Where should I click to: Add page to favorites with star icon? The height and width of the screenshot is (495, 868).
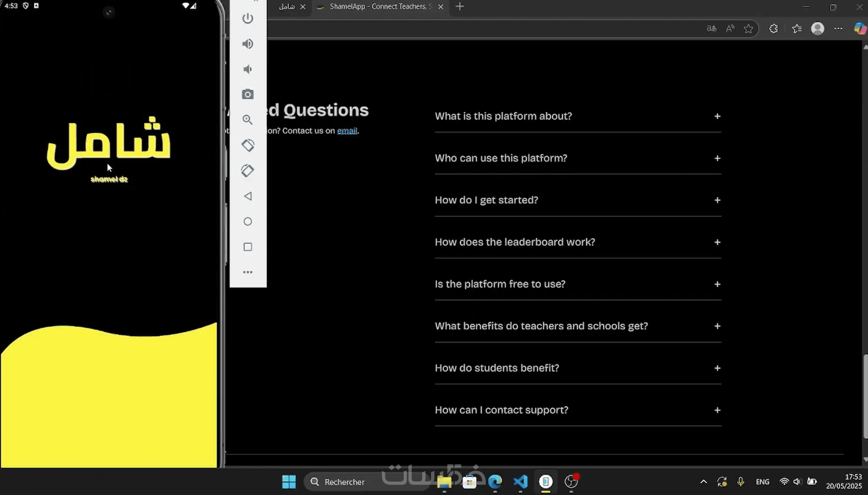pyautogui.click(x=749, y=29)
